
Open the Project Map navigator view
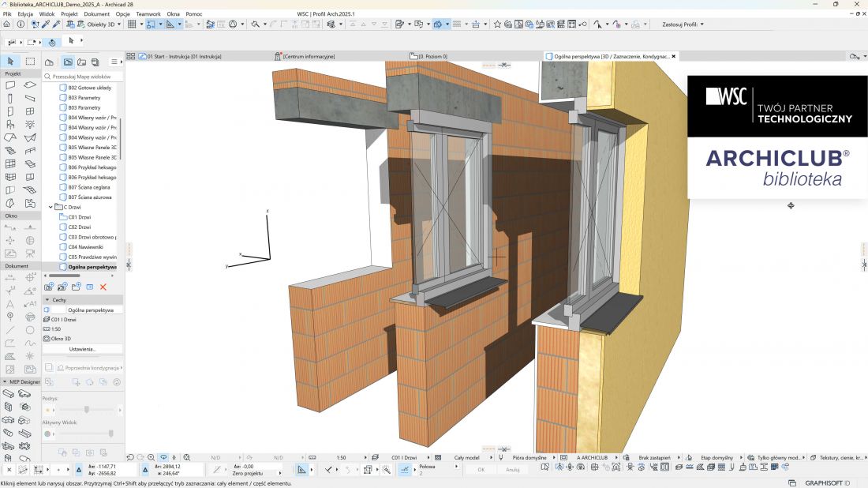pyautogui.click(x=49, y=62)
